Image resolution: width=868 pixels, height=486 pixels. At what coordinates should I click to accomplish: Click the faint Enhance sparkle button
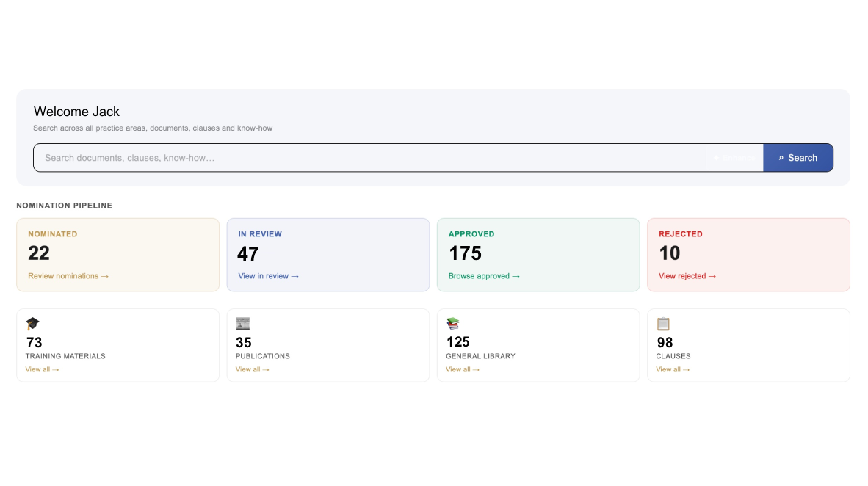click(x=734, y=158)
